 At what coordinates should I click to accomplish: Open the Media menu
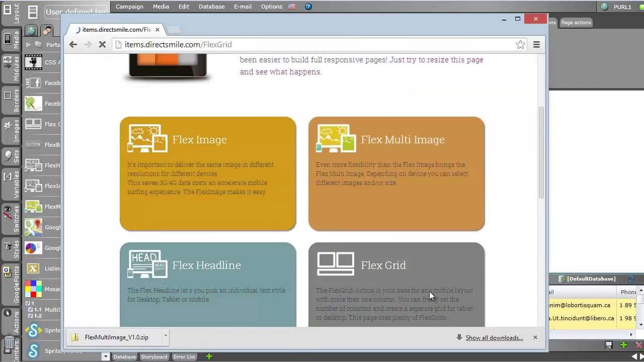(x=161, y=7)
